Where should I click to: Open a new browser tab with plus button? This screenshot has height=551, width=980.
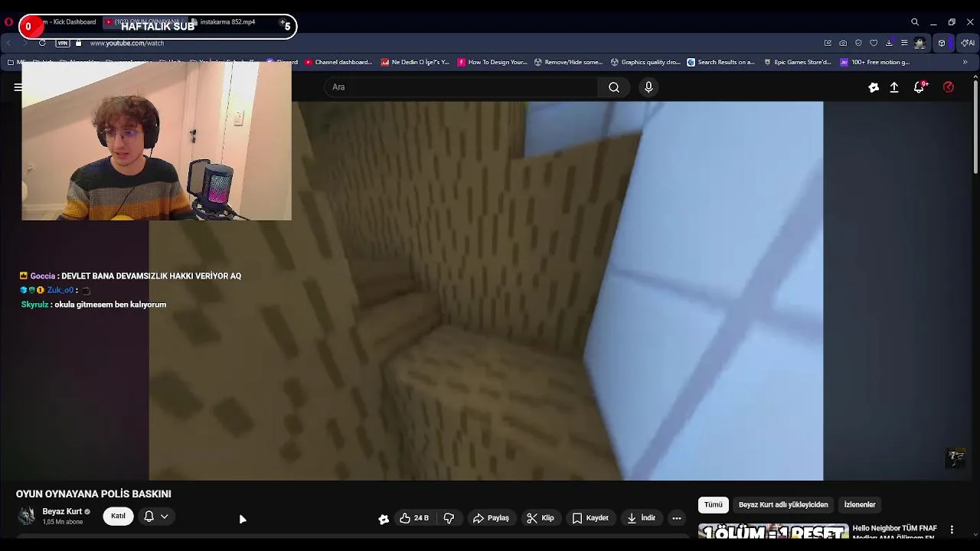point(283,22)
